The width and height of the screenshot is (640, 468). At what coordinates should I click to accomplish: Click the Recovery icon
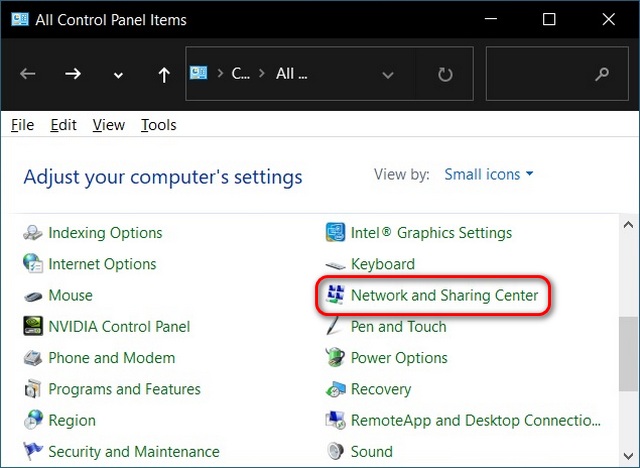[x=336, y=389]
